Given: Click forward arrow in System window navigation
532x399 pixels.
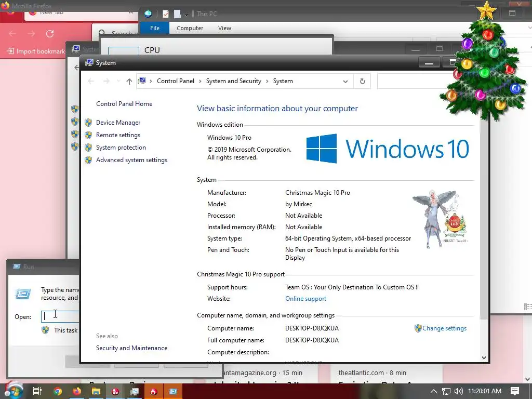Looking at the screenshot, I should (106, 82).
